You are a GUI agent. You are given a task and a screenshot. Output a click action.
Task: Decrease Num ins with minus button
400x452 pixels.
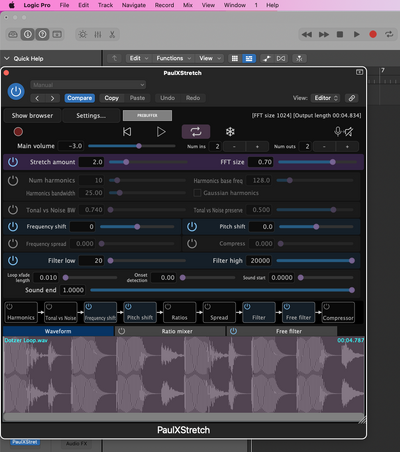pyautogui.click(x=234, y=146)
